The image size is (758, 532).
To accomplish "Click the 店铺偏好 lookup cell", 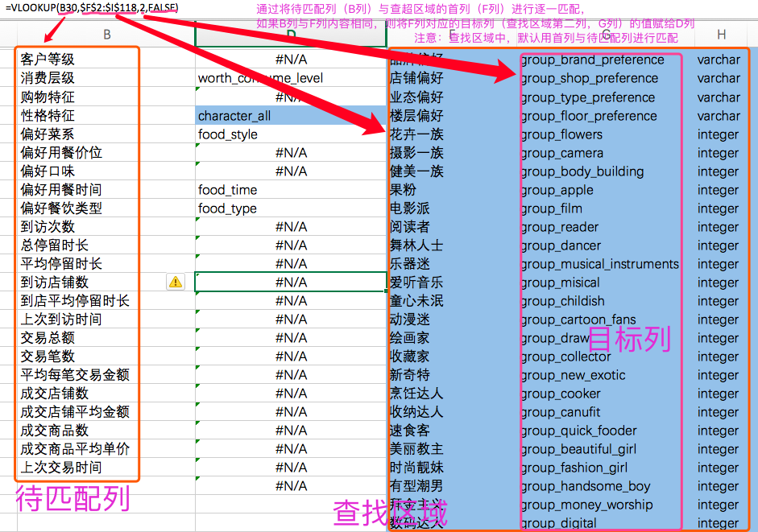I will click(x=453, y=78).
